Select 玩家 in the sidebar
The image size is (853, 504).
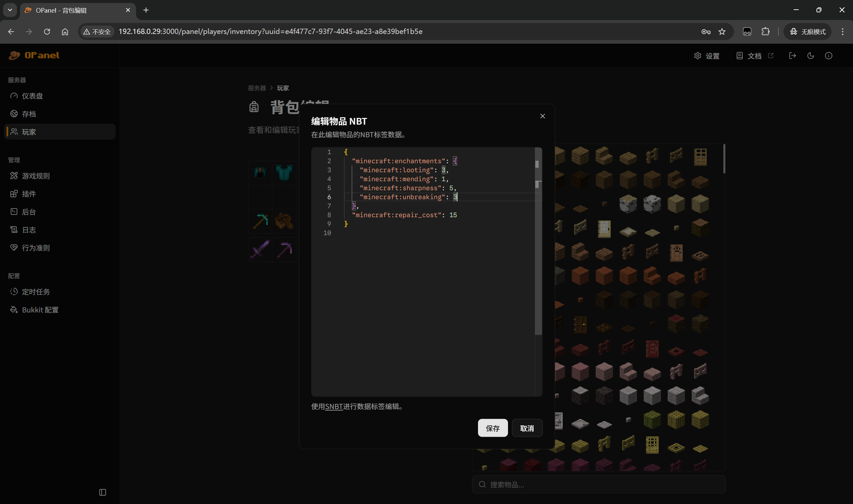tap(60, 132)
